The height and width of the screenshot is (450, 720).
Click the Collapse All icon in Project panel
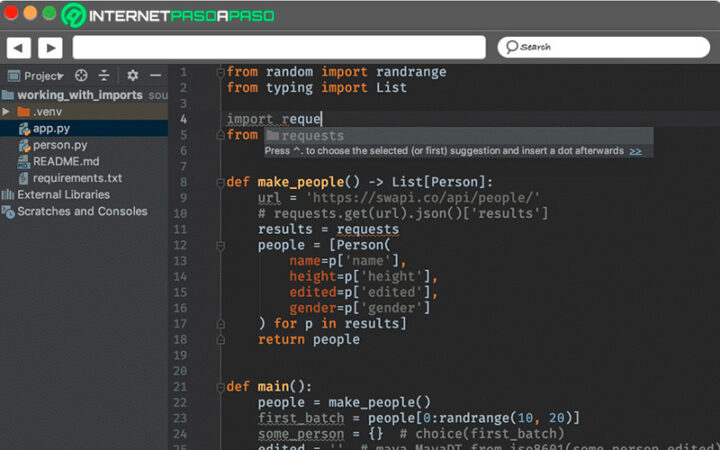[104, 75]
